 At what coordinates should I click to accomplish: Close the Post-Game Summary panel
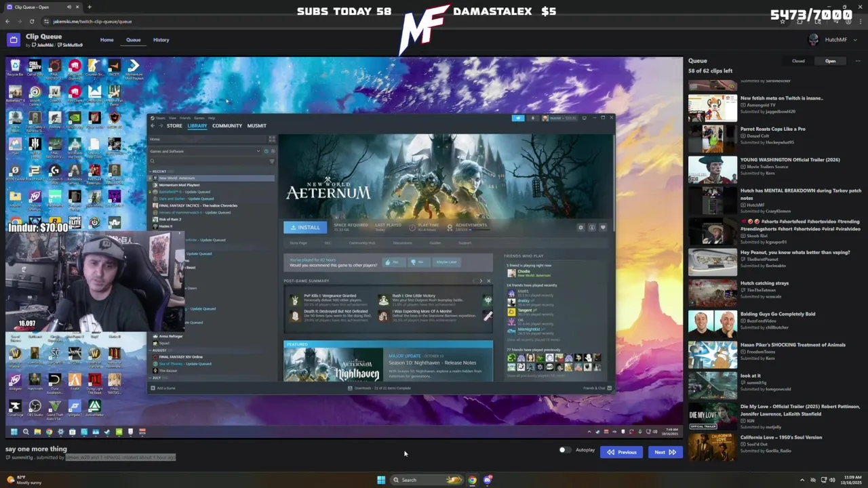(488, 281)
